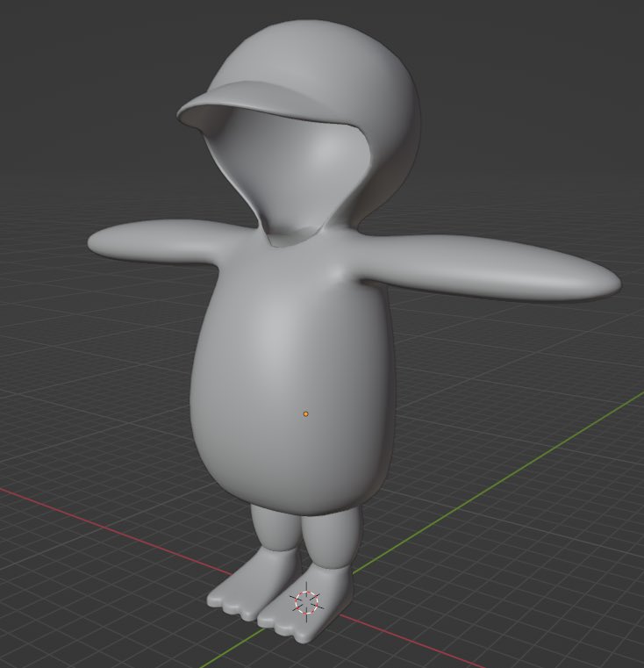
Task: Click the red-white 3D cursor at the feet
Action: (x=307, y=602)
